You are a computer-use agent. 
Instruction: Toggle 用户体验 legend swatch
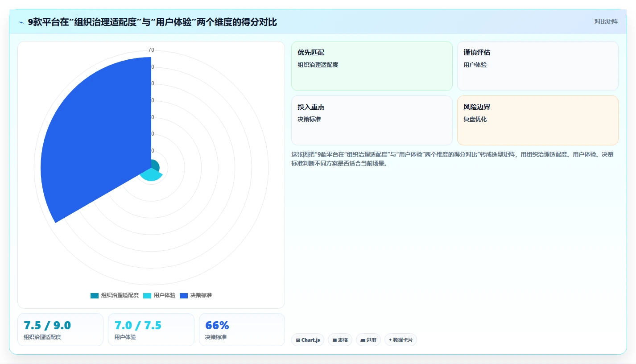click(x=147, y=295)
